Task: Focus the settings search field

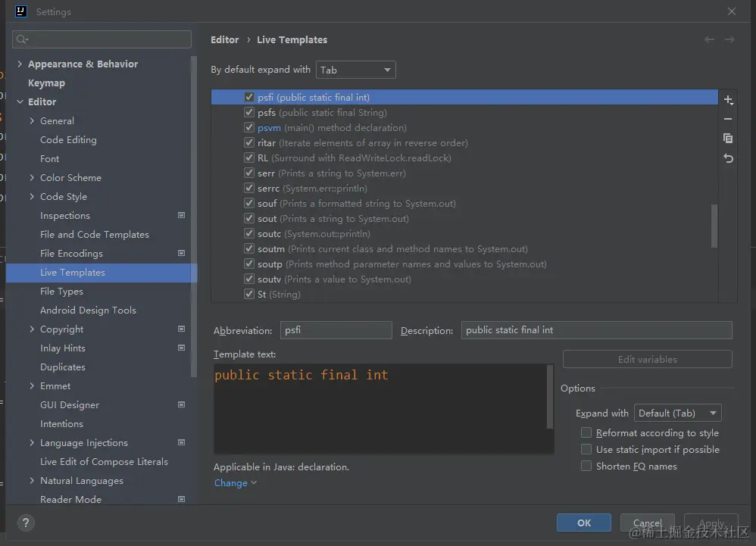Action: (x=102, y=39)
